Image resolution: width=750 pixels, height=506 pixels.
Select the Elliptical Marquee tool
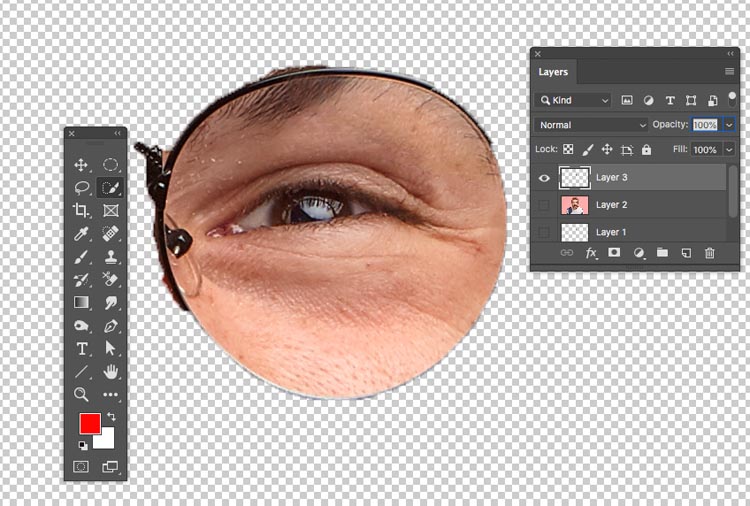point(110,165)
